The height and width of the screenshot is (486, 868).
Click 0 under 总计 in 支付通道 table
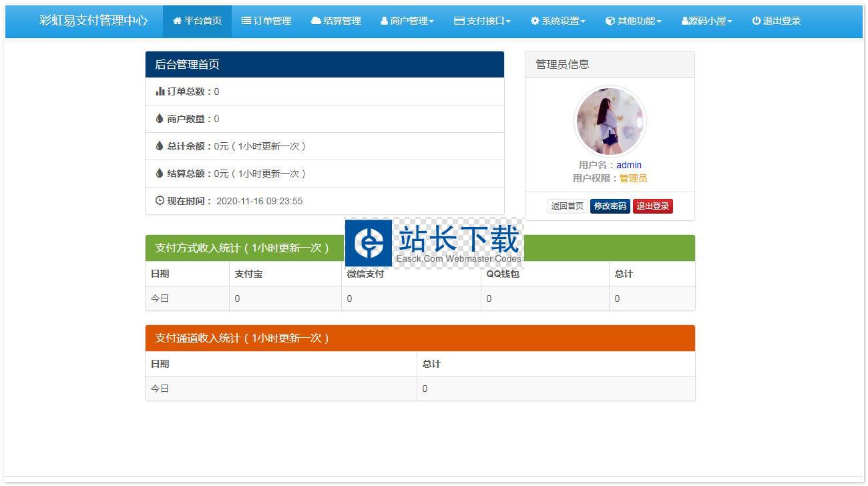(425, 389)
